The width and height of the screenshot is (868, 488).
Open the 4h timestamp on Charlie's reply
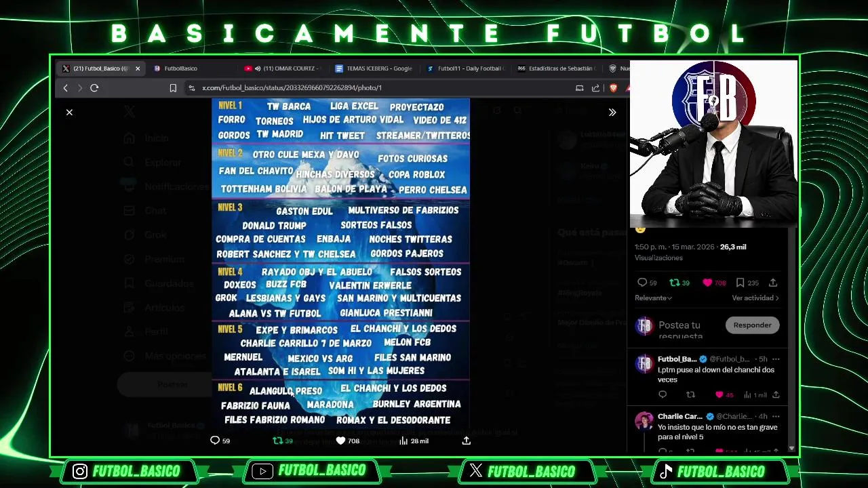pyautogui.click(x=763, y=416)
